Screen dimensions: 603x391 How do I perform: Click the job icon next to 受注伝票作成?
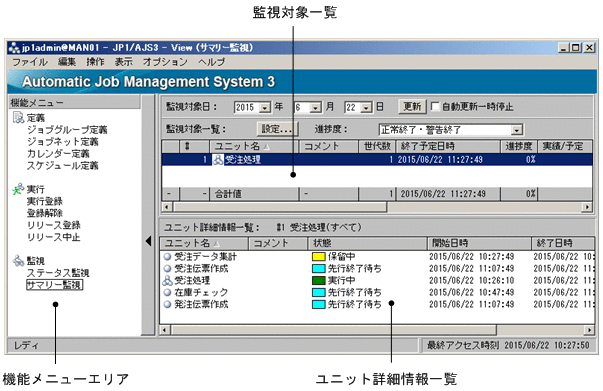pyautogui.click(x=167, y=268)
